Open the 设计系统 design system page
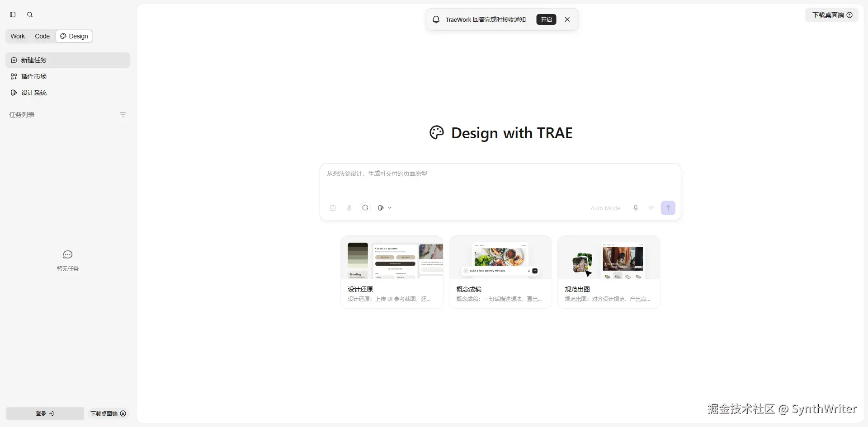This screenshot has height=427, width=868. coord(68,93)
